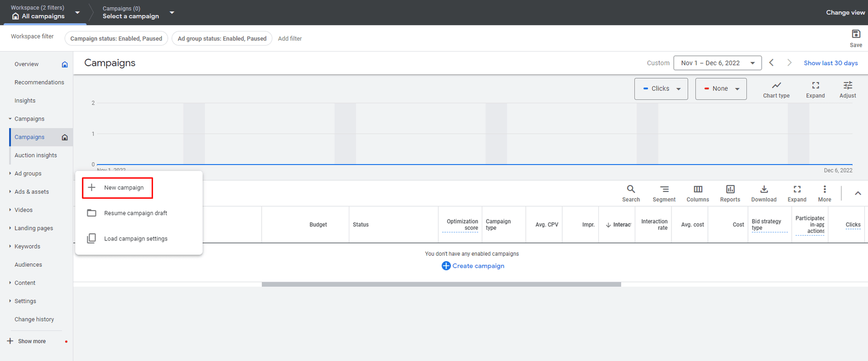
Task: Sort by the Campaign type column
Action: tap(498, 225)
